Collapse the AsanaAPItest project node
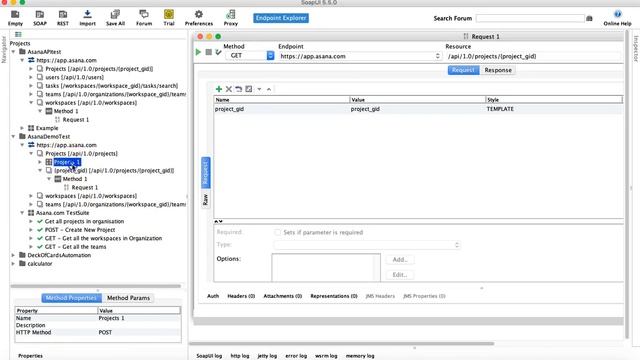The height and width of the screenshot is (360, 640). [13, 52]
